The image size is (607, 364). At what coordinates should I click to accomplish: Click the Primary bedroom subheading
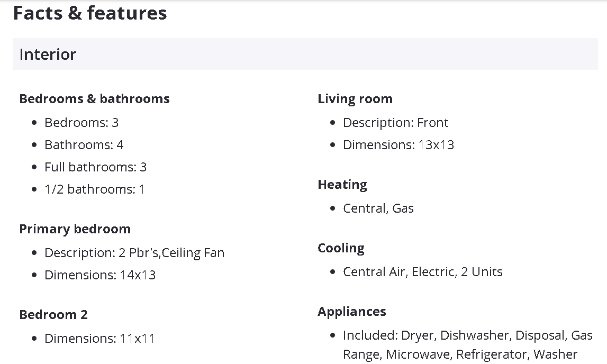coord(75,229)
